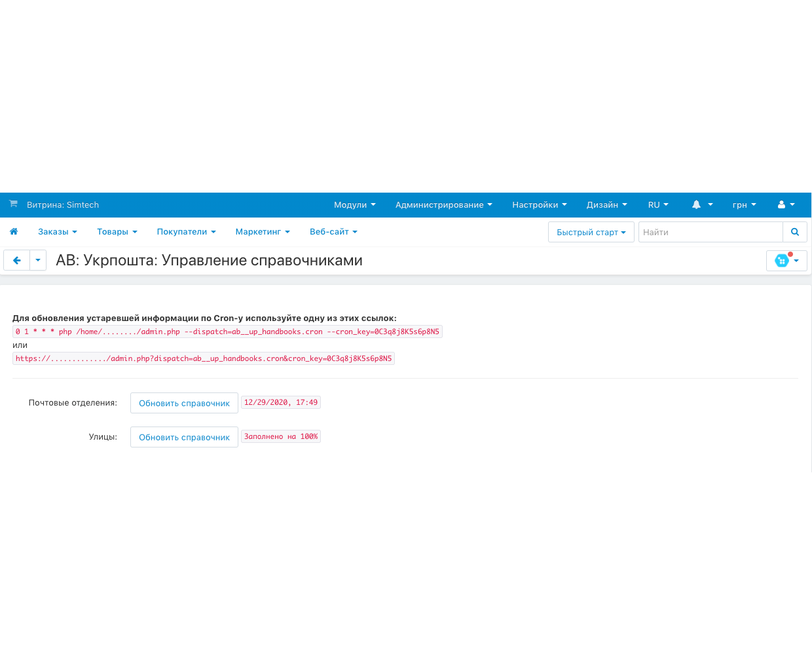The image size is (812, 665).
Task: Open the Администрирование menu
Action: click(443, 205)
